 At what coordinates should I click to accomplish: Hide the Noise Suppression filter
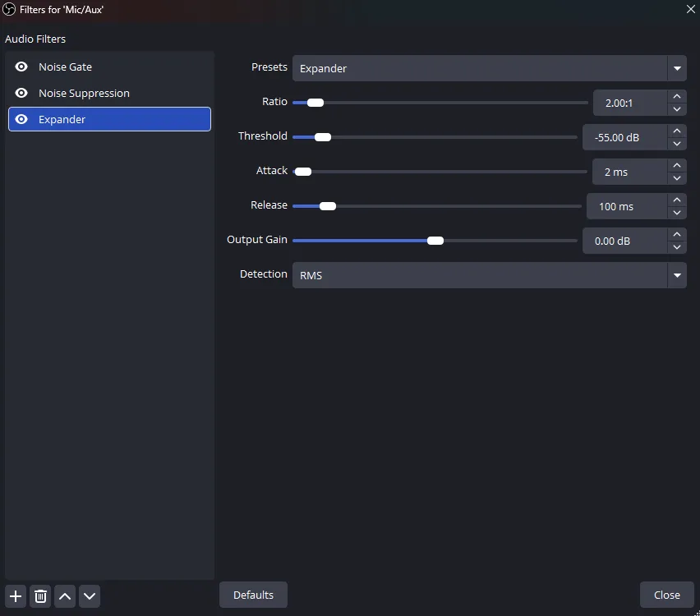coord(21,94)
